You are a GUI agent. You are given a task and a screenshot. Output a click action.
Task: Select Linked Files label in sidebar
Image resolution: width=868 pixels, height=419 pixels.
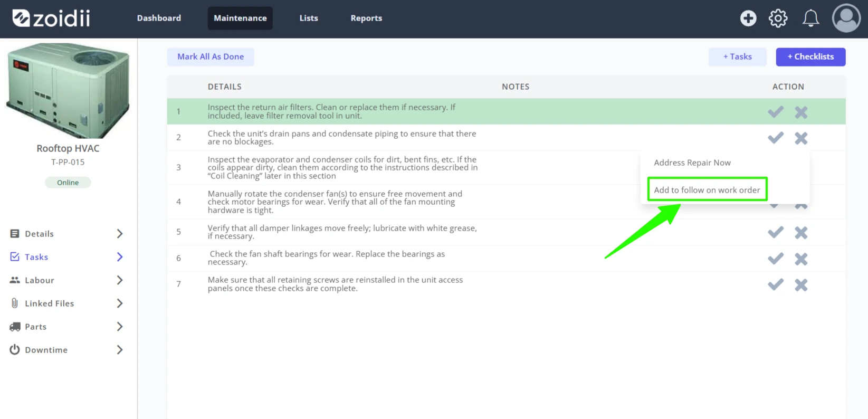[x=50, y=303]
